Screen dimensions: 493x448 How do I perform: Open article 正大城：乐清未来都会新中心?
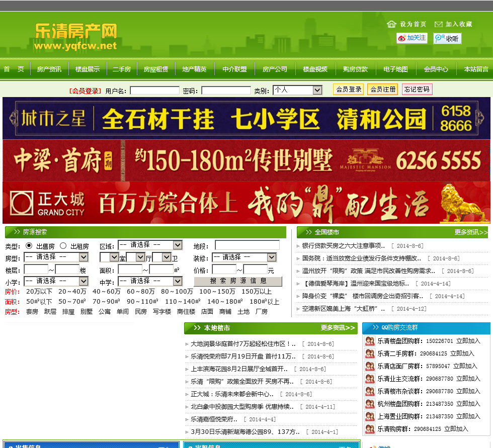(232, 394)
